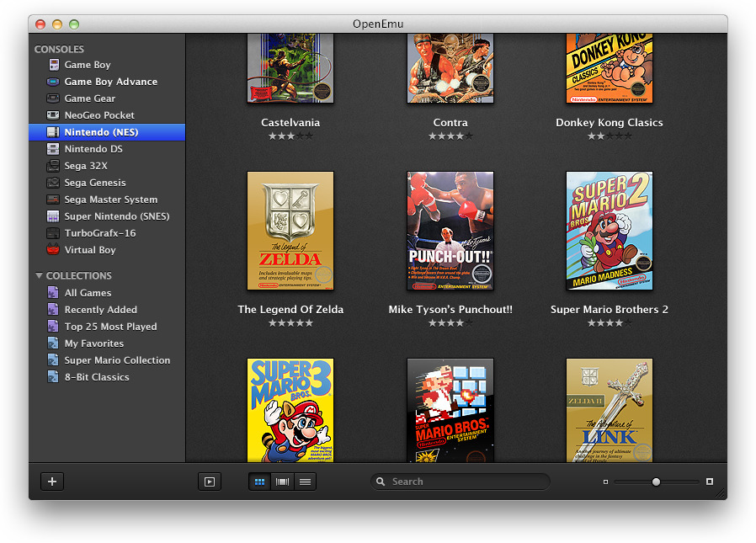Select the Castlevania box art
The height and width of the screenshot is (543, 756).
click(290, 68)
